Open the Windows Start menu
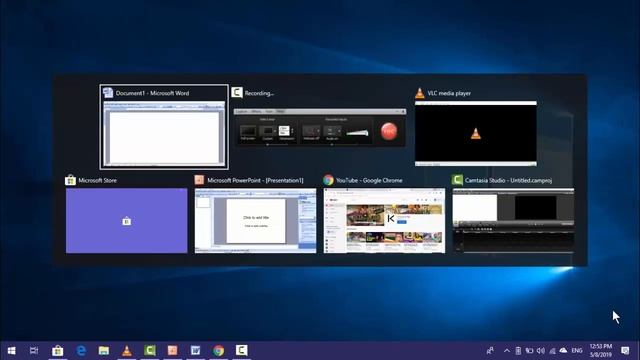This screenshot has height=360, width=640. (x=11, y=351)
